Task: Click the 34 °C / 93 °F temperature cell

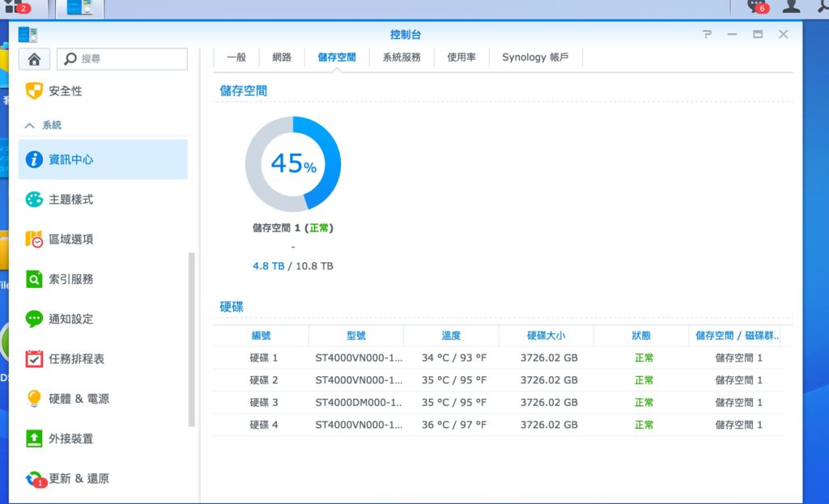Action: [x=454, y=358]
